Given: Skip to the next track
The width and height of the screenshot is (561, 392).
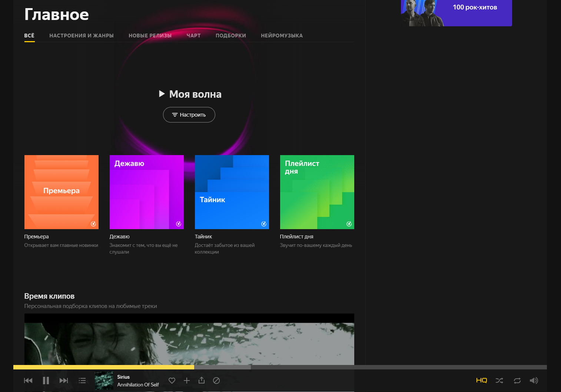Looking at the screenshot, I should tap(64, 381).
